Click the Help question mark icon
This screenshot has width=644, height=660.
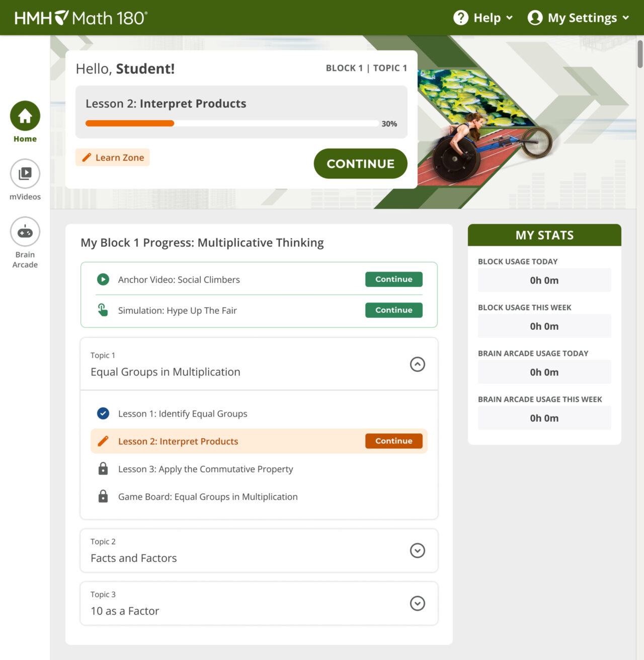[460, 17]
